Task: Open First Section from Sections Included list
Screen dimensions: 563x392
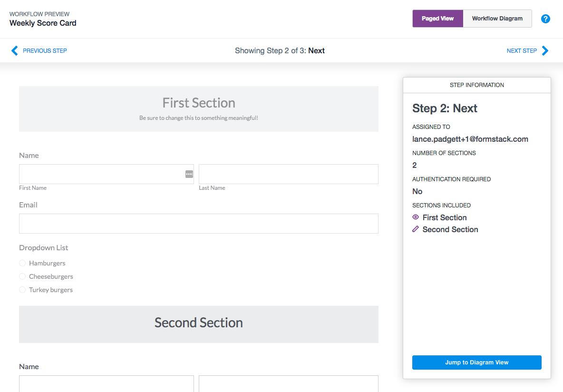Action: [x=445, y=217]
